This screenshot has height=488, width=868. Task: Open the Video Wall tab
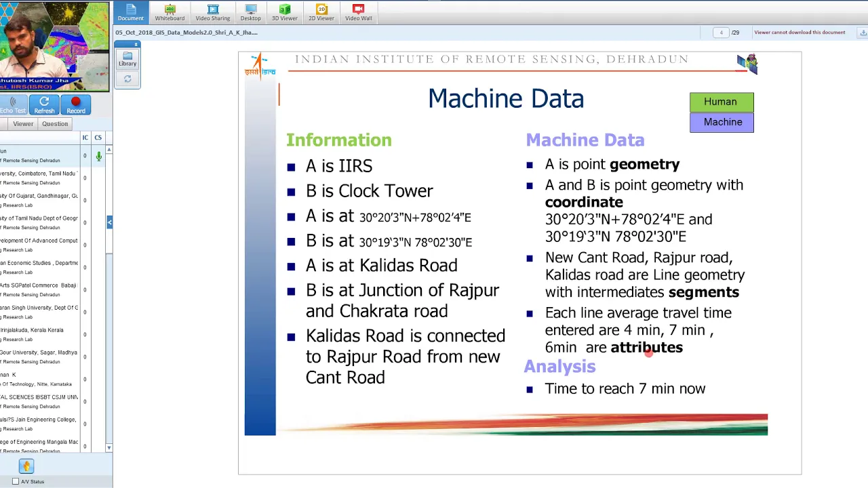(x=358, y=12)
